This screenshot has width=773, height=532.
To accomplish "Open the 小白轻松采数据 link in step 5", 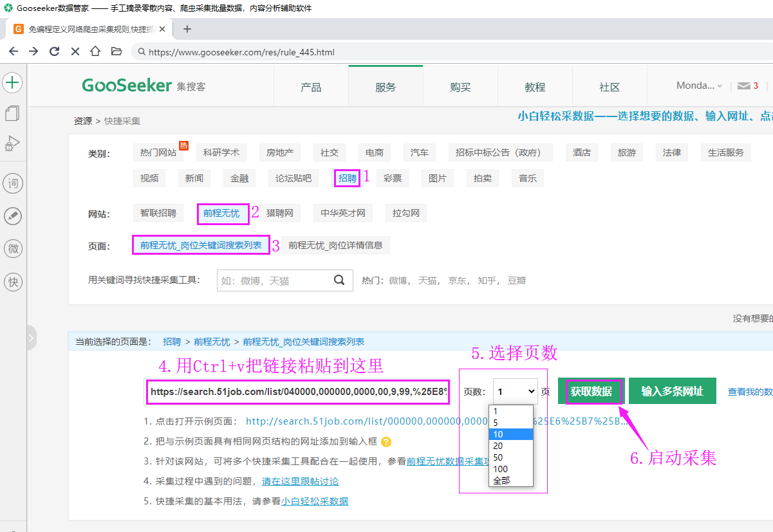I will [315, 501].
